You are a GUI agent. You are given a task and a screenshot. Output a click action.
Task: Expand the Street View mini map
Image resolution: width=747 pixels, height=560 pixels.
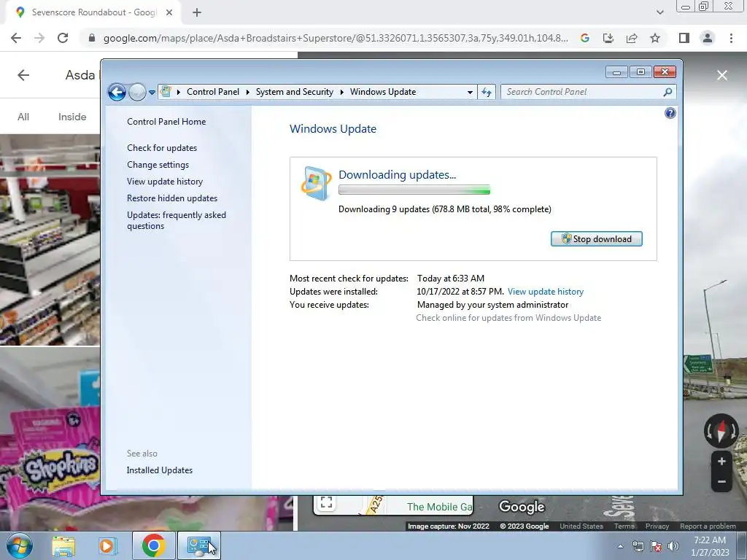coord(326,502)
